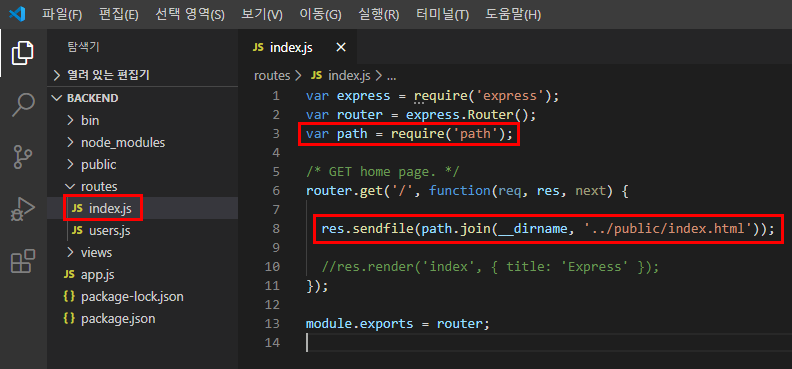The width and height of the screenshot is (792, 369).
Task: Place cursor on express.Router() line
Action: (421, 115)
